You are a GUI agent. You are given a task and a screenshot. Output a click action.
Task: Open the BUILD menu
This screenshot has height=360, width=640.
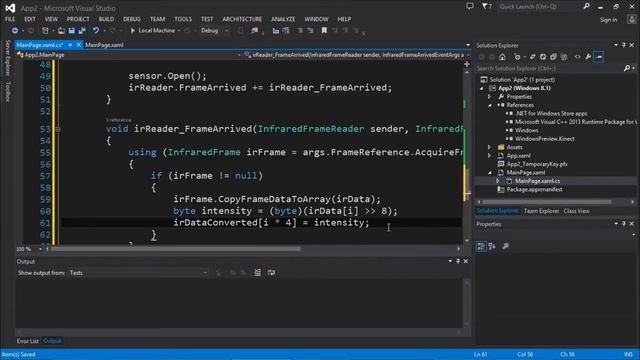(x=106, y=19)
